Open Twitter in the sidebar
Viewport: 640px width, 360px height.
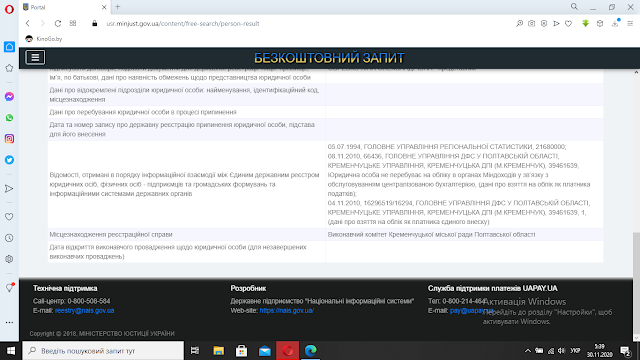click(9, 160)
